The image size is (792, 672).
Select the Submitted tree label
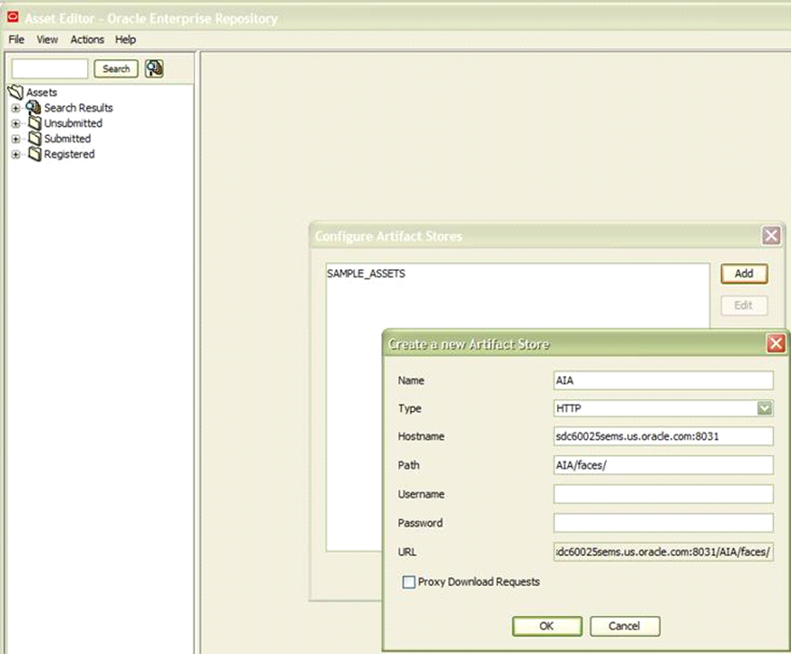pos(68,139)
